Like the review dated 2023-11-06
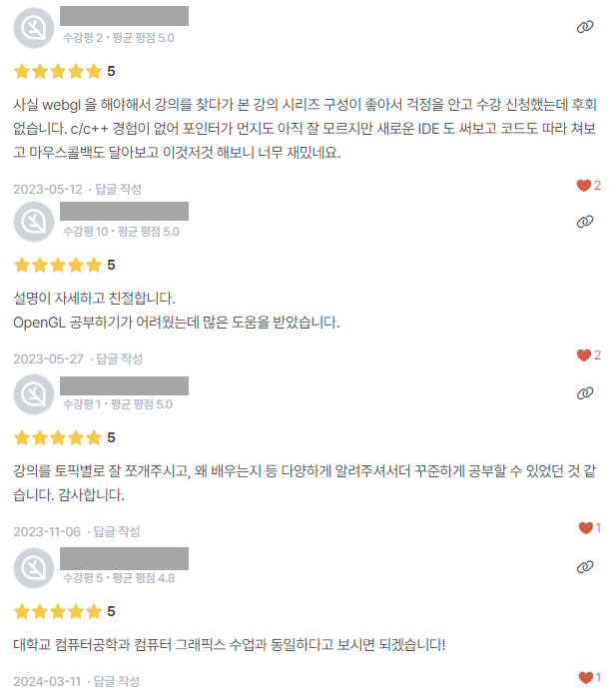The width and height of the screenshot is (616, 693). pos(585,528)
